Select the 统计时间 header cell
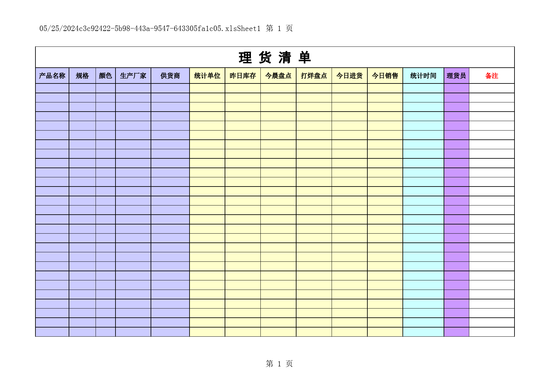555x392 pixels. [x=423, y=76]
